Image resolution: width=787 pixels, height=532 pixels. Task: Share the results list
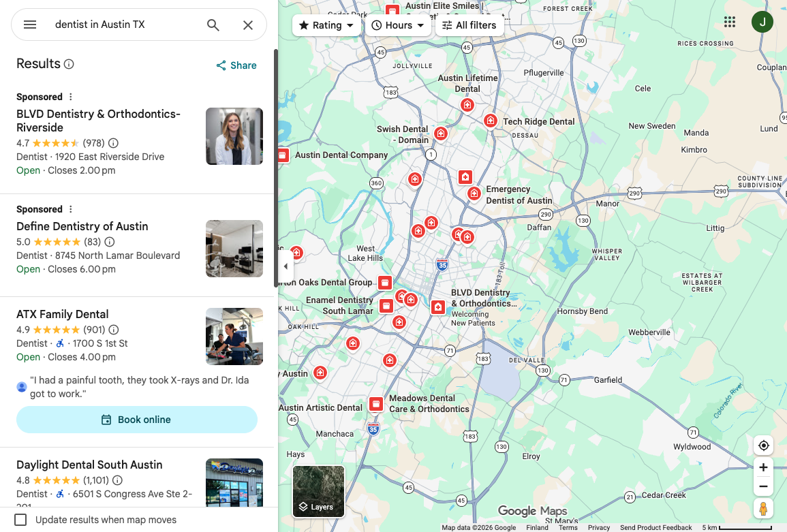[x=236, y=65]
